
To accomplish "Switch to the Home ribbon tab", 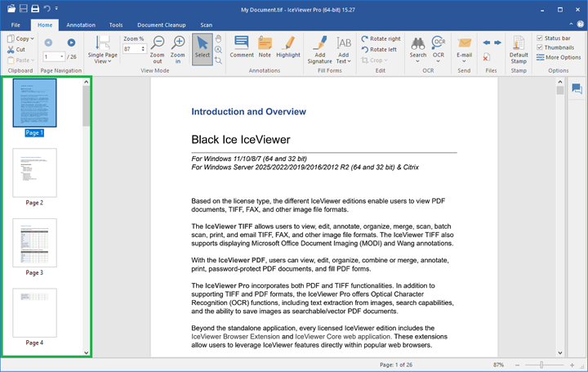I will pos(45,25).
